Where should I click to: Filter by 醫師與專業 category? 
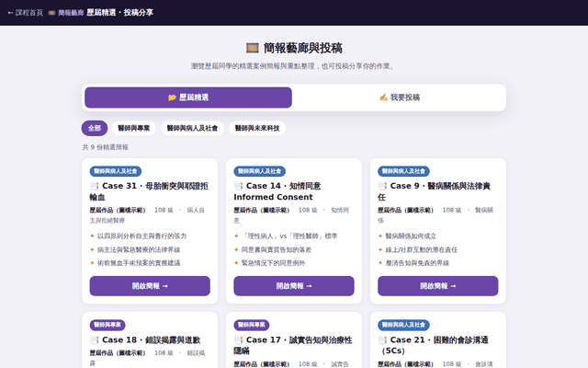click(134, 128)
